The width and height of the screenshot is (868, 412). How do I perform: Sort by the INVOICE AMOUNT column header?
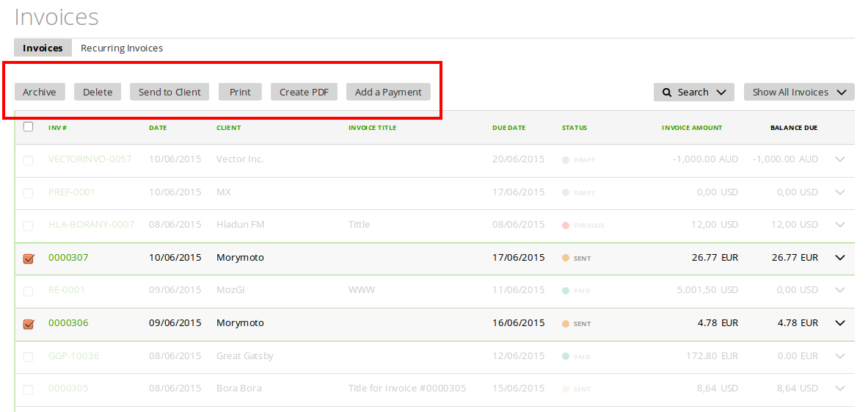coord(692,128)
